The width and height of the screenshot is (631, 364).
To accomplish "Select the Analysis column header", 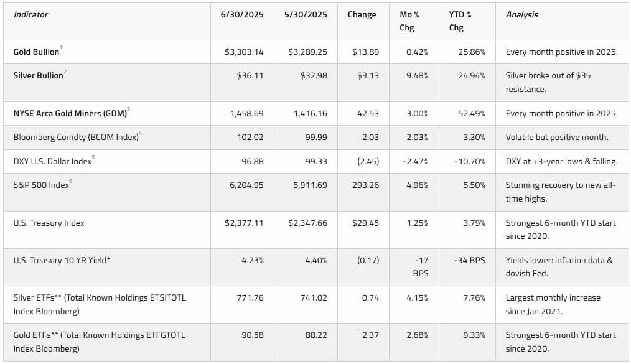I will tap(522, 15).
